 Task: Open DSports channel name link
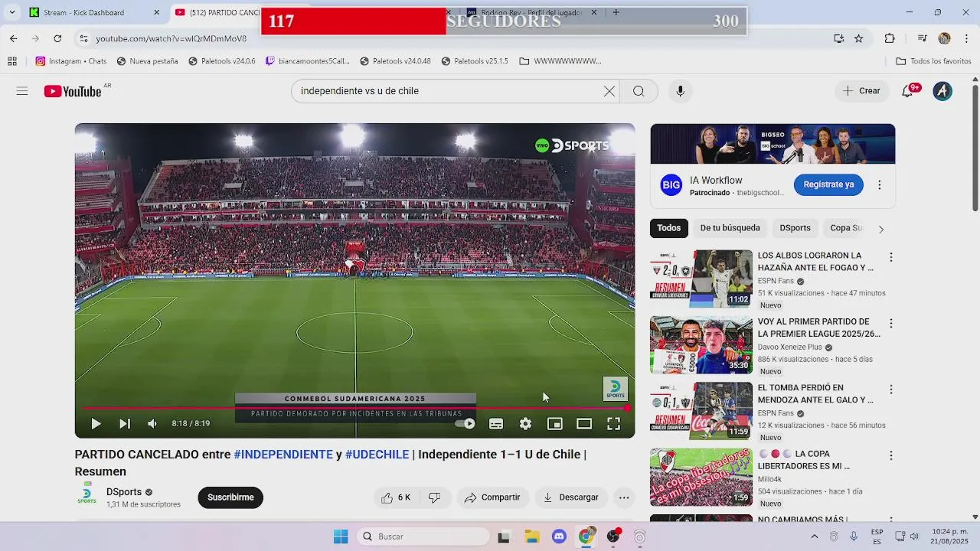pyautogui.click(x=124, y=492)
